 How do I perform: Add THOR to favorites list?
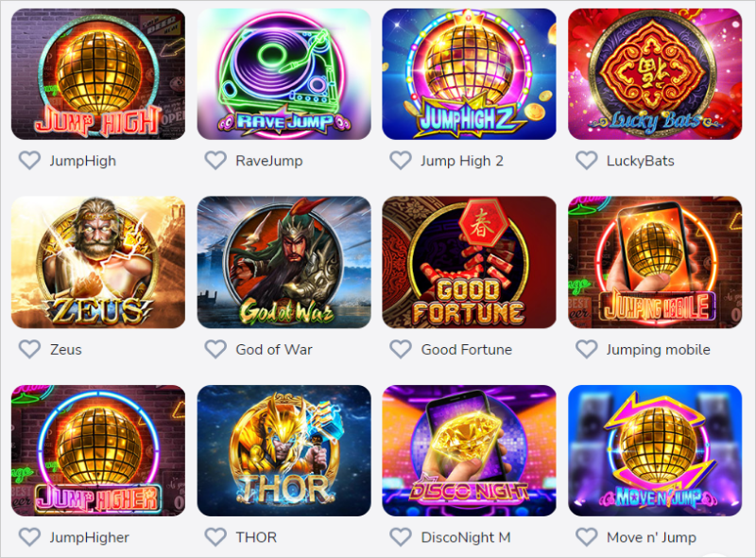click(x=215, y=537)
